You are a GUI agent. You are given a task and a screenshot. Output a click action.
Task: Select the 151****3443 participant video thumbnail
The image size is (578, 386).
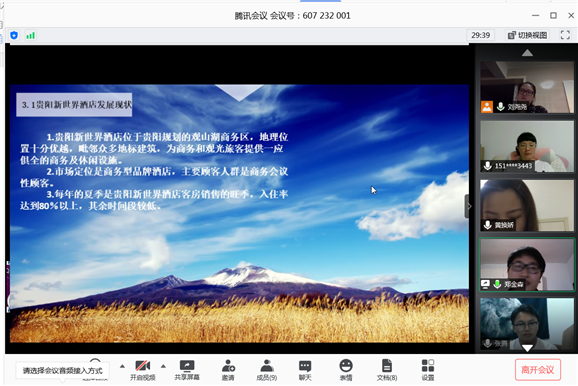pos(527,146)
